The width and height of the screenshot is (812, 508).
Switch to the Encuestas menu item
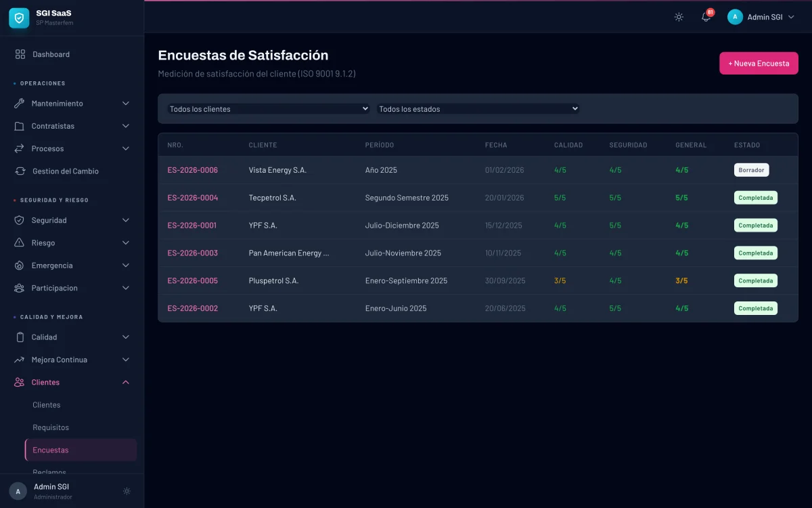pyautogui.click(x=51, y=449)
